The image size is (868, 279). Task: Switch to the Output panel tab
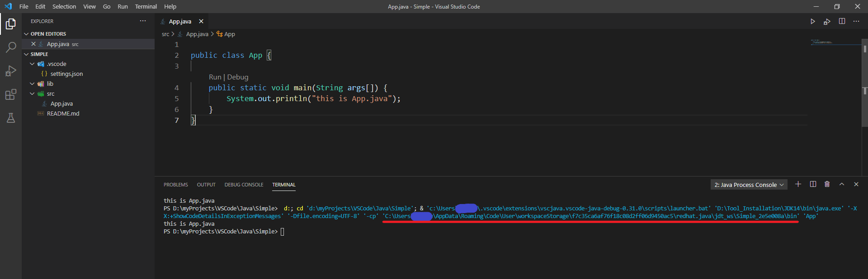tap(206, 185)
